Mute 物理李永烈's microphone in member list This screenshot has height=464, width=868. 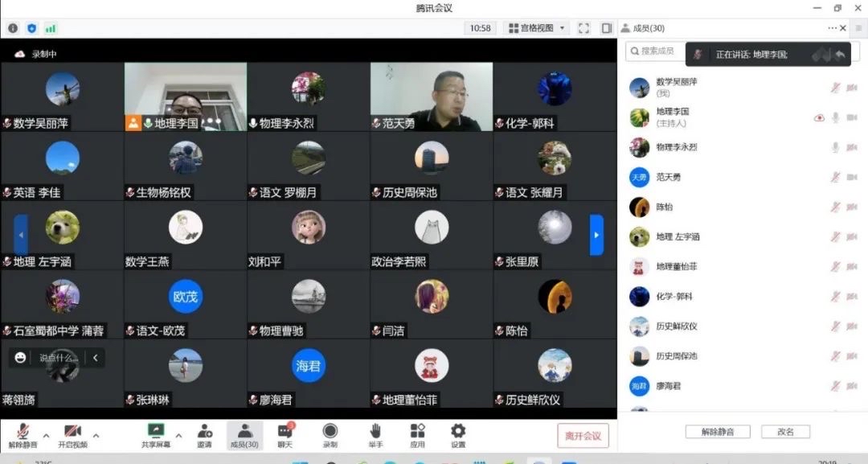pos(834,146)
